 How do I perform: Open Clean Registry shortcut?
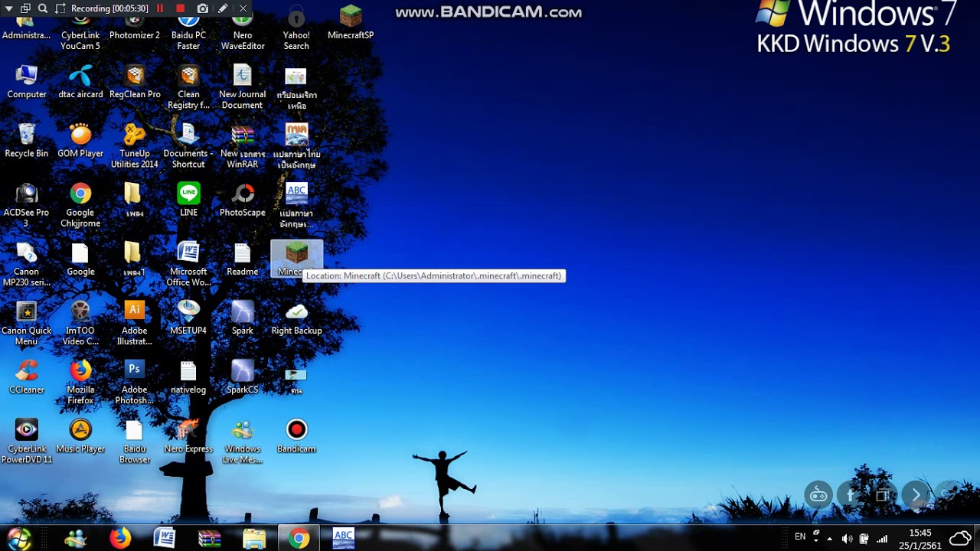(x=188, y=88)
